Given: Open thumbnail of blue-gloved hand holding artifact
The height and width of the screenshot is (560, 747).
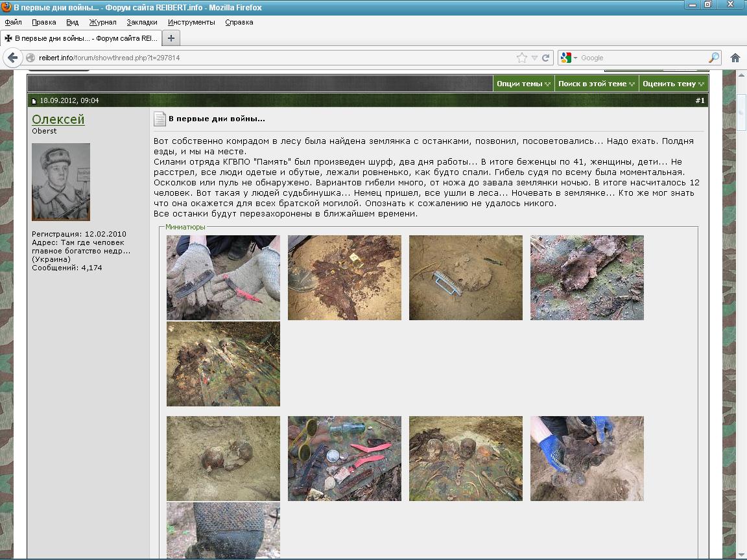Looking at the screenshot, I should pyautogui.click(x=587, y=458).
